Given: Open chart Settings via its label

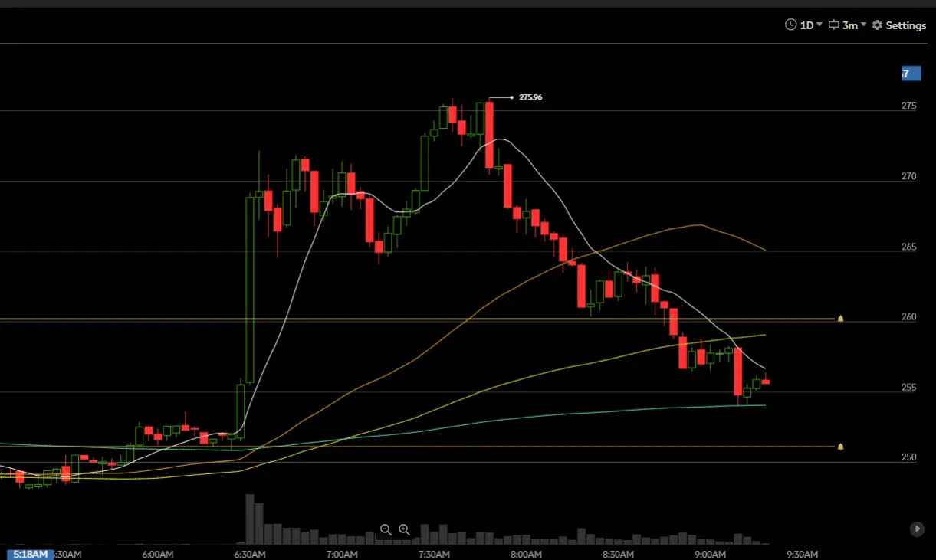Looking at the screenshot, I should (906, 25).
